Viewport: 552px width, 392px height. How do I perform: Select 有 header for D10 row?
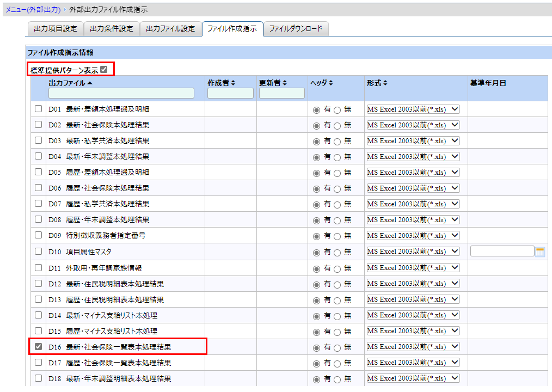(x=316, y=253)
